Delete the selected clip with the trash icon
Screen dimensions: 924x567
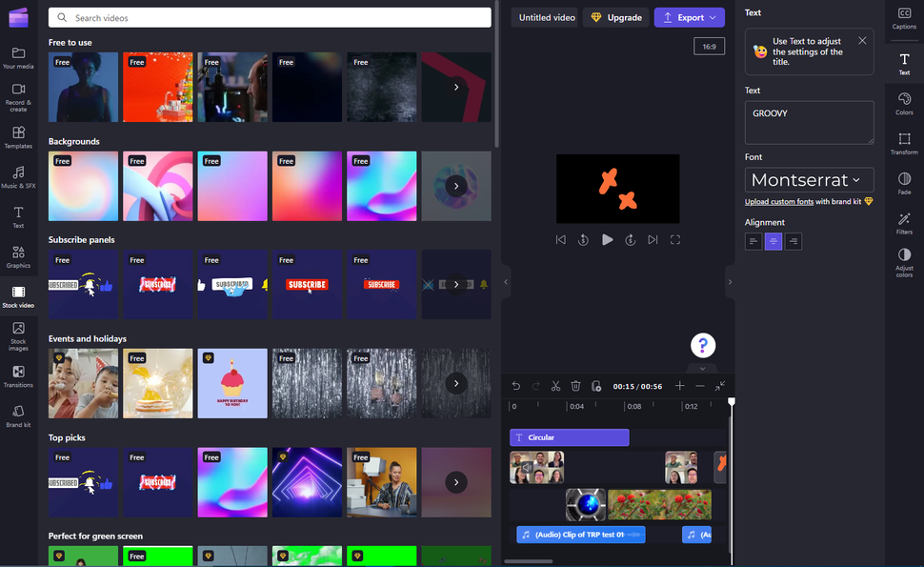point(575,385)
